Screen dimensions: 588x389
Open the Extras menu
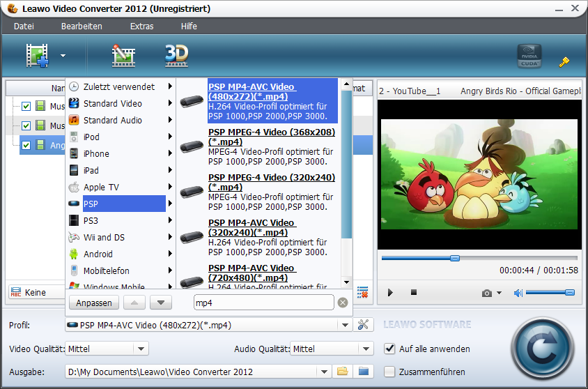pos(141,26)
